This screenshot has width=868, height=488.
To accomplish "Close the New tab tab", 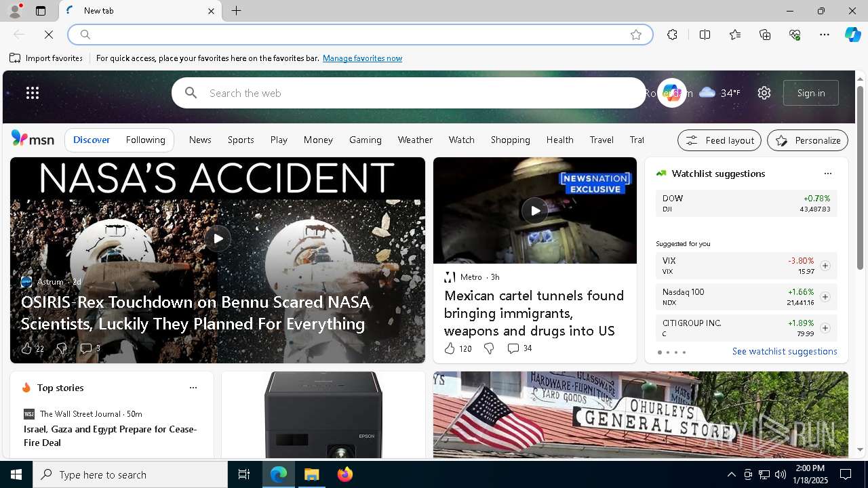I will point(211,11).
